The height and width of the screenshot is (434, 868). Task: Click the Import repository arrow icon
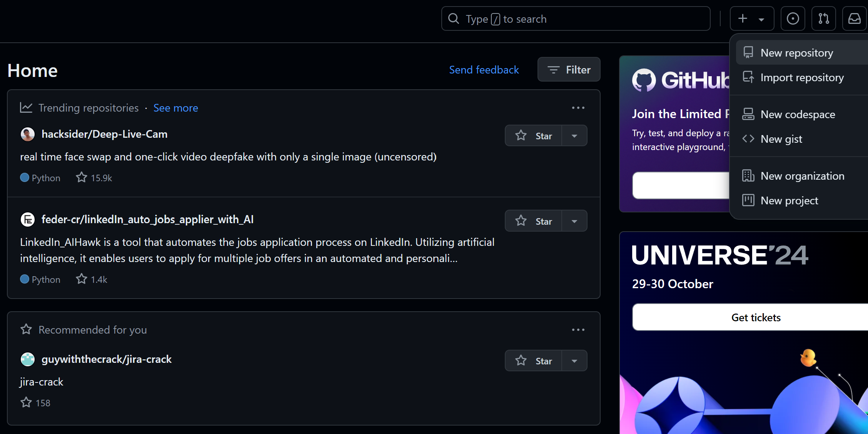748,77
